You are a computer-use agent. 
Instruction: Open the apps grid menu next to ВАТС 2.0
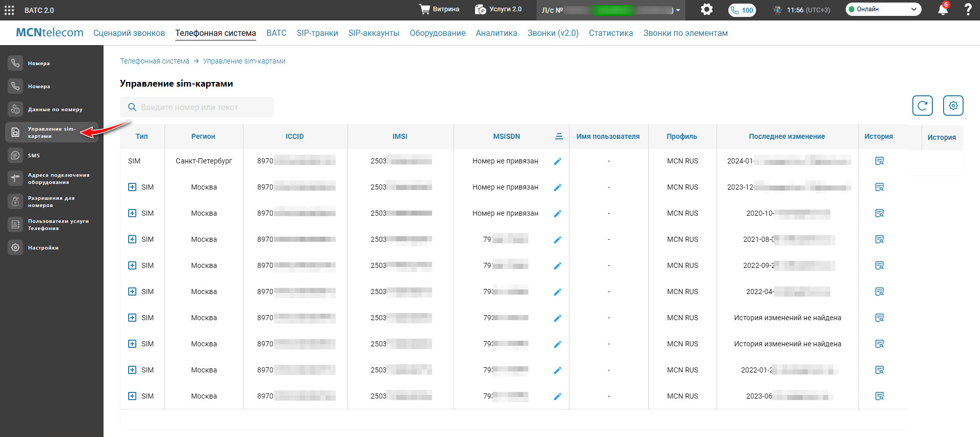(9, 10)
